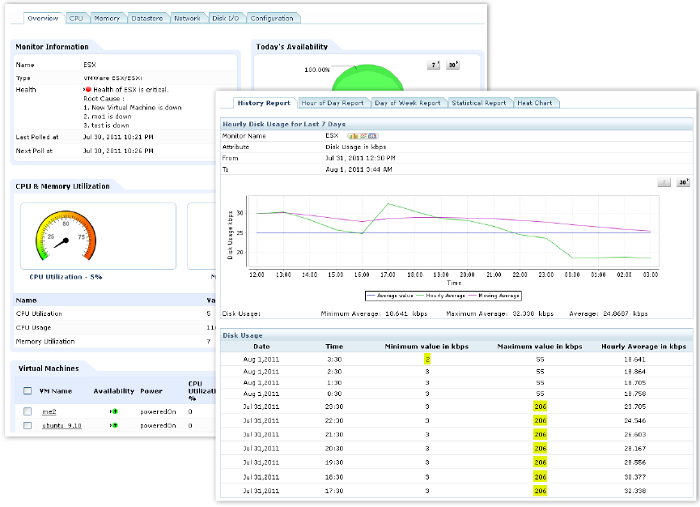Open the Disk I/O tab
Viewport: 700px width, 507px height.
tap(223, 18)
